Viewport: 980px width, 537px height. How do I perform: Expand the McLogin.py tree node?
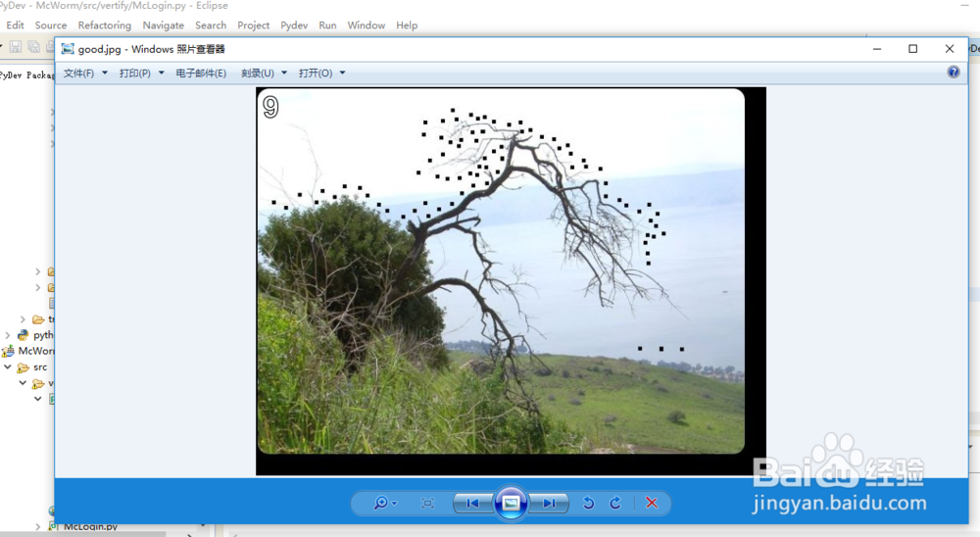[x=37, y=527]
